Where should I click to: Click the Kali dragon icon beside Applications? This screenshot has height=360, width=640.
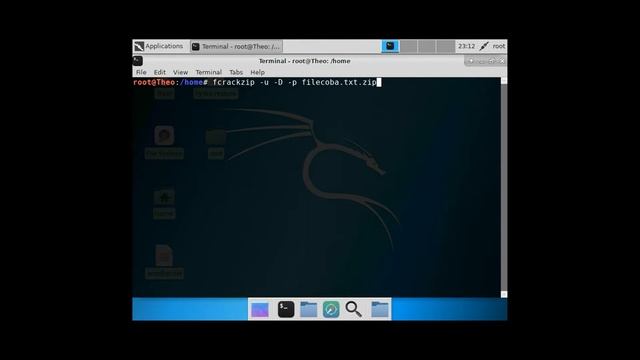(139, 46)
